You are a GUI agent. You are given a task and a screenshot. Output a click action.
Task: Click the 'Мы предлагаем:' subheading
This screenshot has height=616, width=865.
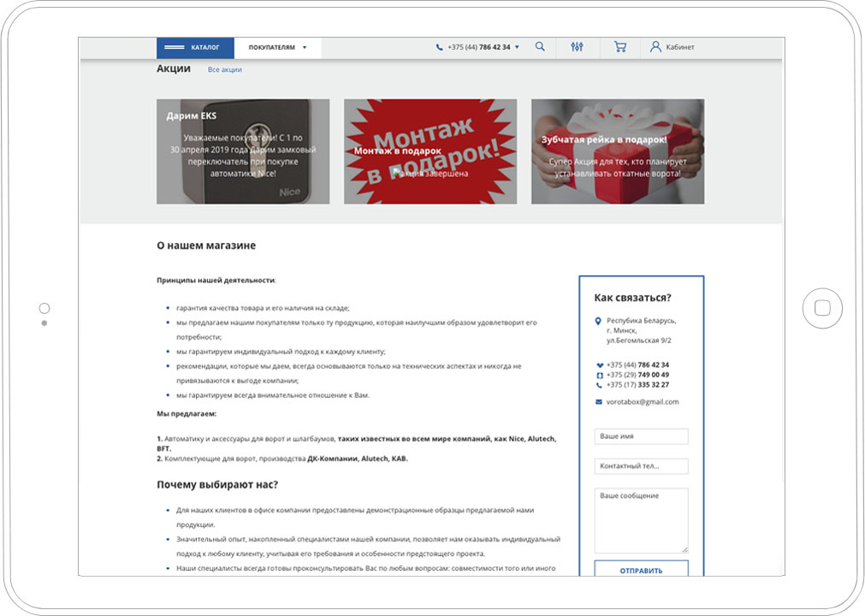187,413
